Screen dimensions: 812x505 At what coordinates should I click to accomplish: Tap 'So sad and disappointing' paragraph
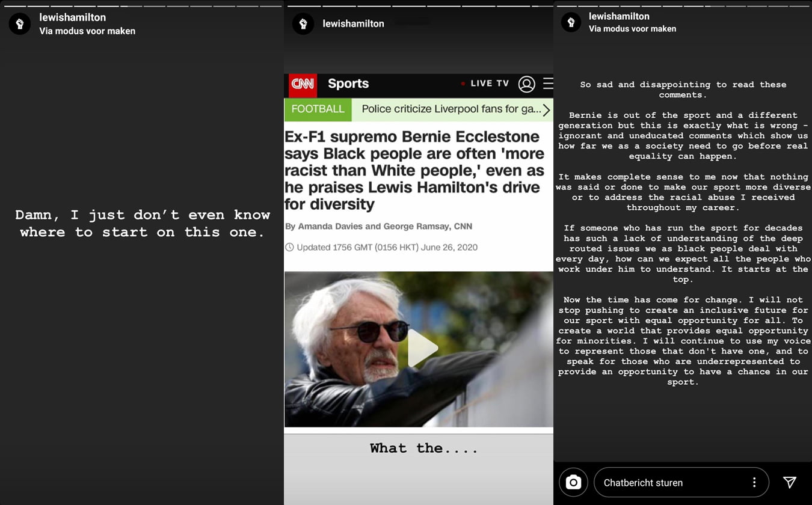683,90
